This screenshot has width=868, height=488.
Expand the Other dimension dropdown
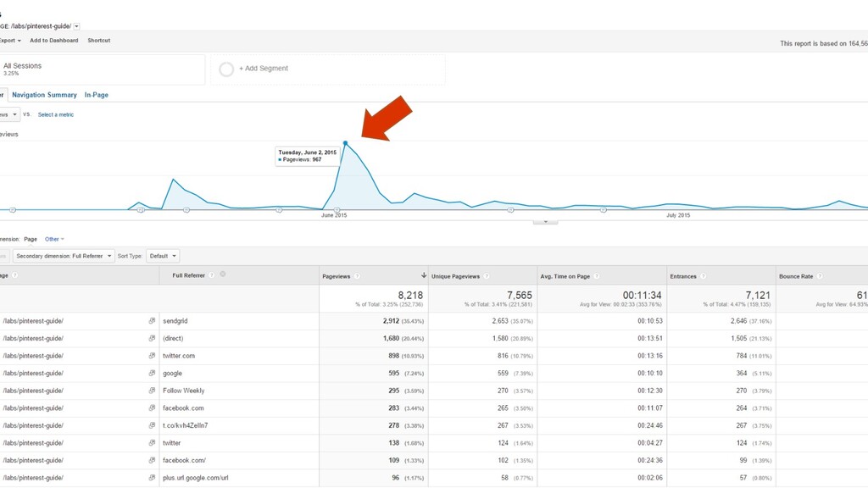(54, 239)
